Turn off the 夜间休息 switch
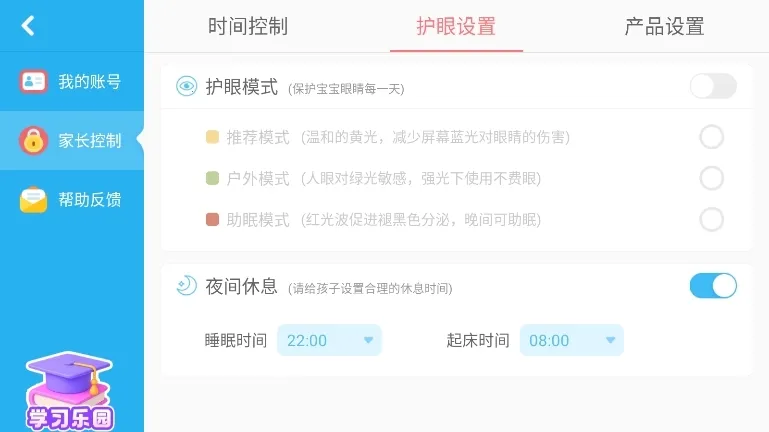 click(713, 286)
